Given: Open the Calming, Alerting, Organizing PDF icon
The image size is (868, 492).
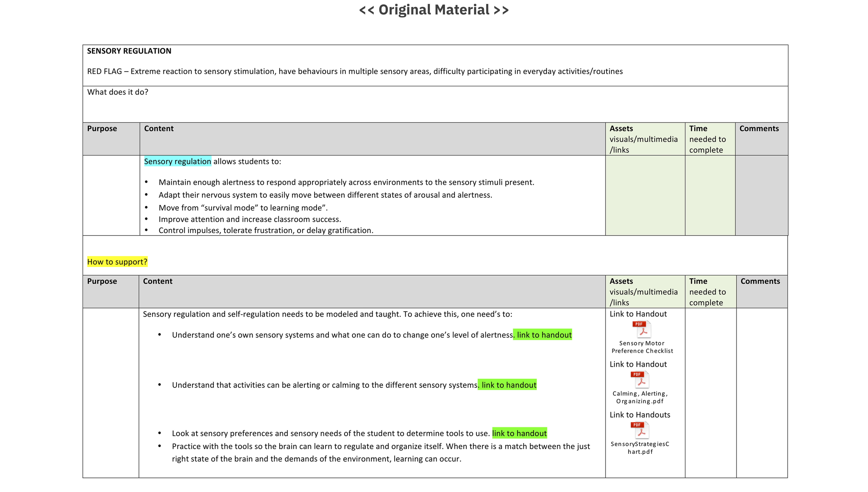Looking at the screenshot, I should (x=640, y=379).
